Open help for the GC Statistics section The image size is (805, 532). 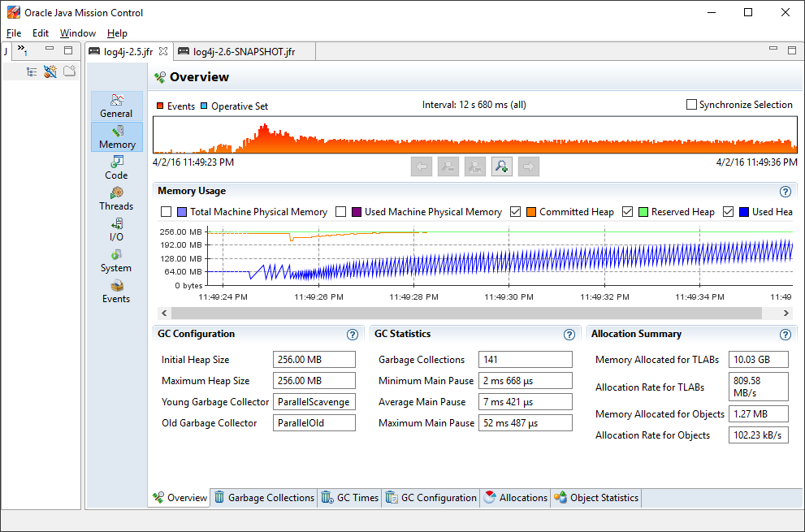[569, 335]
